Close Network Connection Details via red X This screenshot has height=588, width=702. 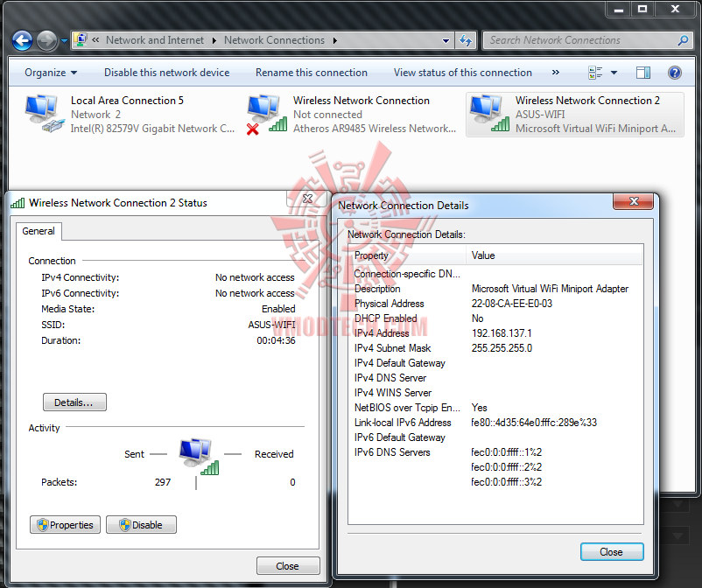(633, 201)
